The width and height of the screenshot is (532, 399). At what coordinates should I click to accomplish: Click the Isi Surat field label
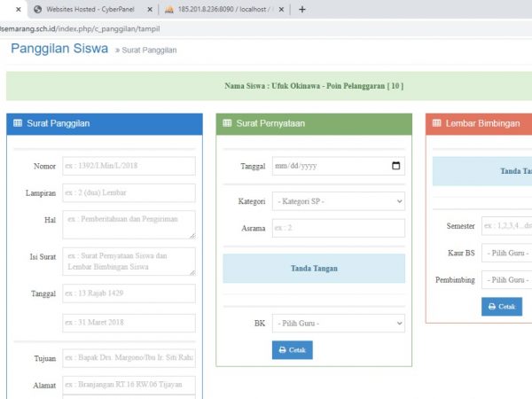tap(43, 257)
